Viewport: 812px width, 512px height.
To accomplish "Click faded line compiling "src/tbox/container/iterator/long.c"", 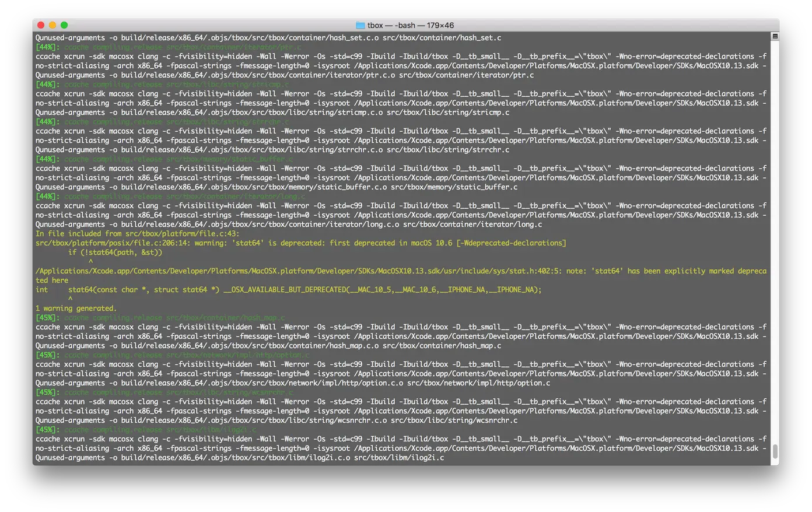I will point(185,197).
